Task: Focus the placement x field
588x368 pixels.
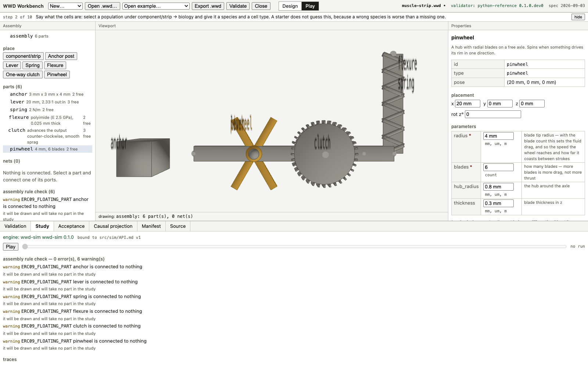Action: pyautogui.click(x=467, y=104)
